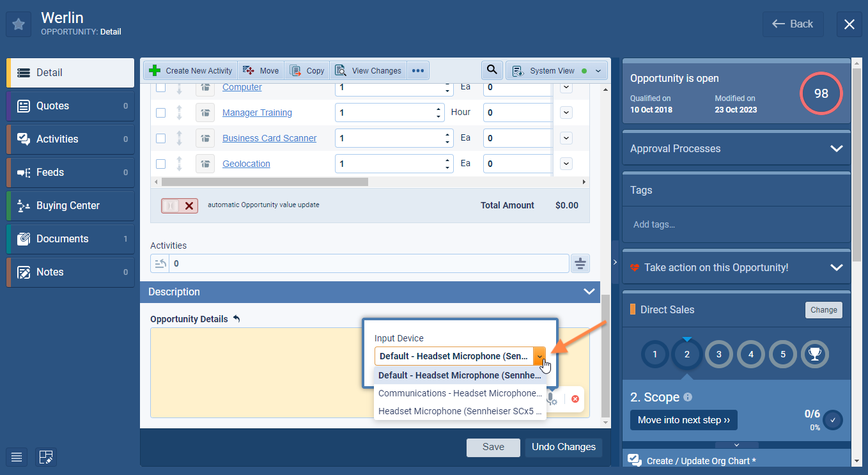Collapse the Description section chevron

point(589,292)
